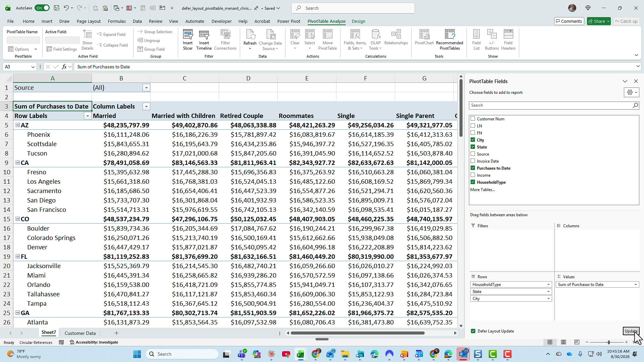Screen dimensions: 644x362
Task: Open the Relationships tool
Action: (x=396, y=38)
